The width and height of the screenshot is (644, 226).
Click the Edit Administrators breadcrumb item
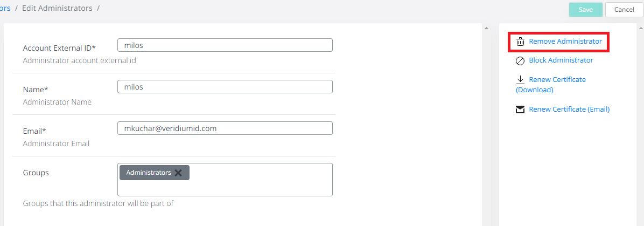tap(57, 8)
